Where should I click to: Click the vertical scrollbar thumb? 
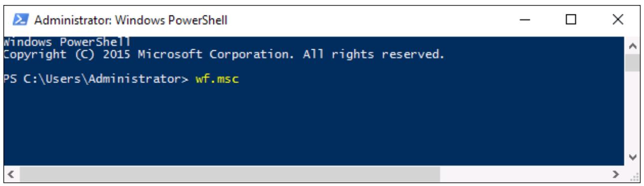coord(632,64)
